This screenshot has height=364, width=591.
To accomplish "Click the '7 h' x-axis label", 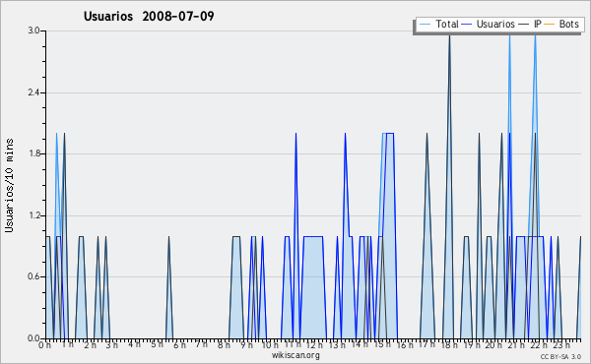I will [201, 344].
